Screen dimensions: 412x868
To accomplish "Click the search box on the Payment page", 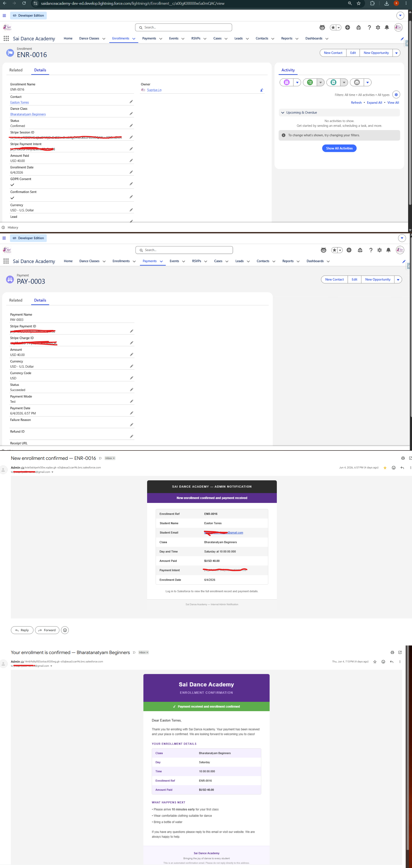I will pyautogui.click(x=184, y=250).
